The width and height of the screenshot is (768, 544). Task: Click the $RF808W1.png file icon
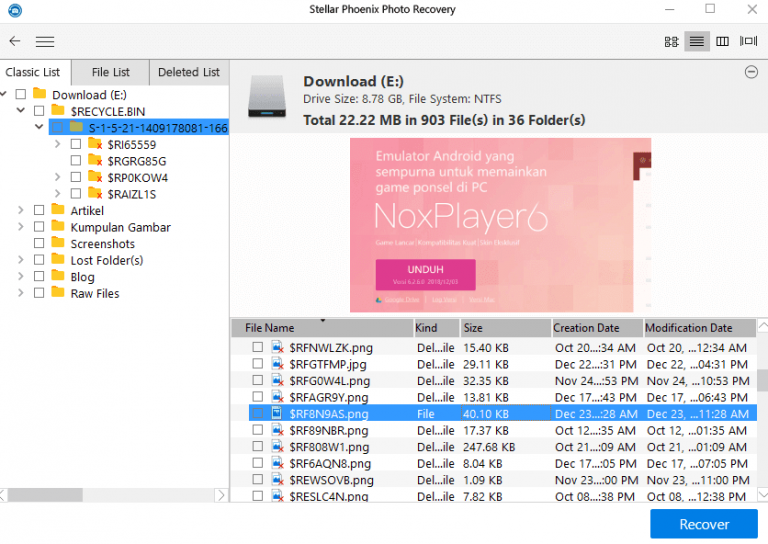(x=277, y=447)
